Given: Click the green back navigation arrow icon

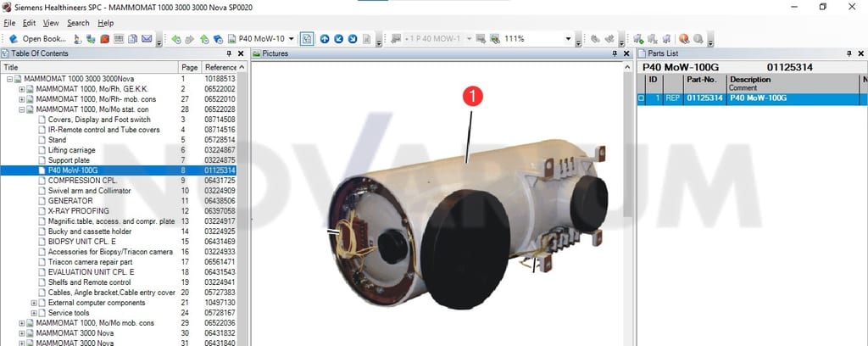Looking at the screenshot, I should [x=176, y=39].
